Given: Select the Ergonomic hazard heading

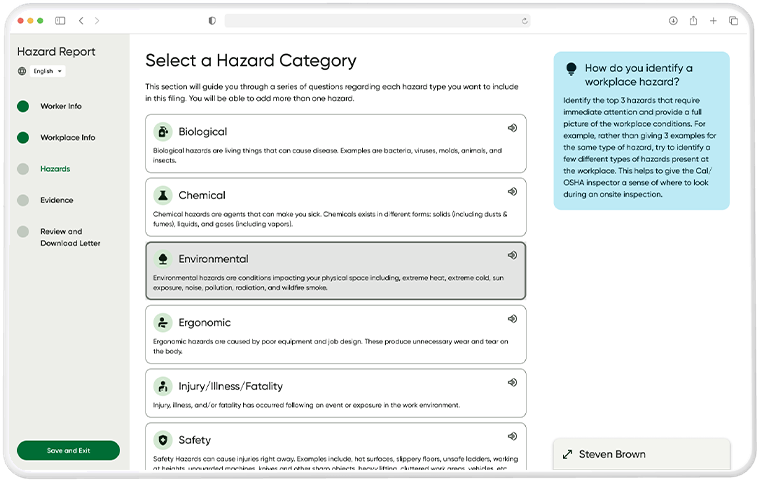Looking at the screenshot, I should 204,323.
